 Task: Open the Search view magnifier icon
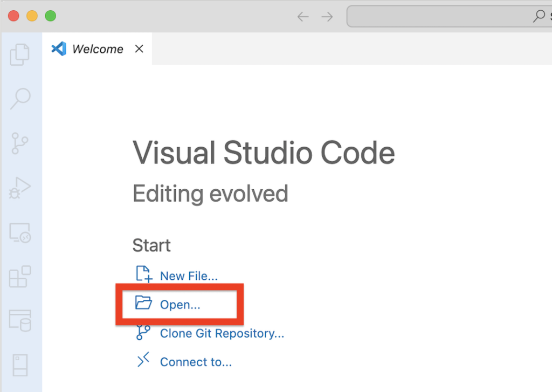(20, 98)
